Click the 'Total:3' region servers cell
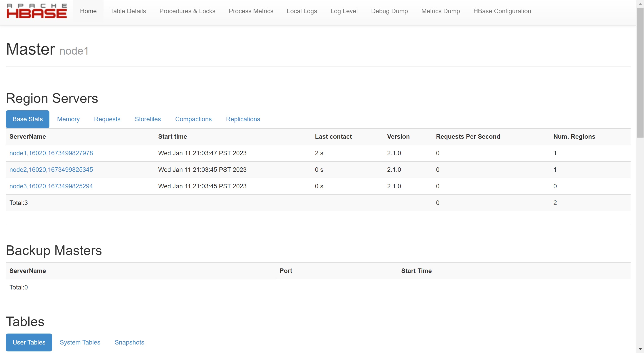Image resolution: width=644 pixels, height=353 pixels. [x=19, y=203]
